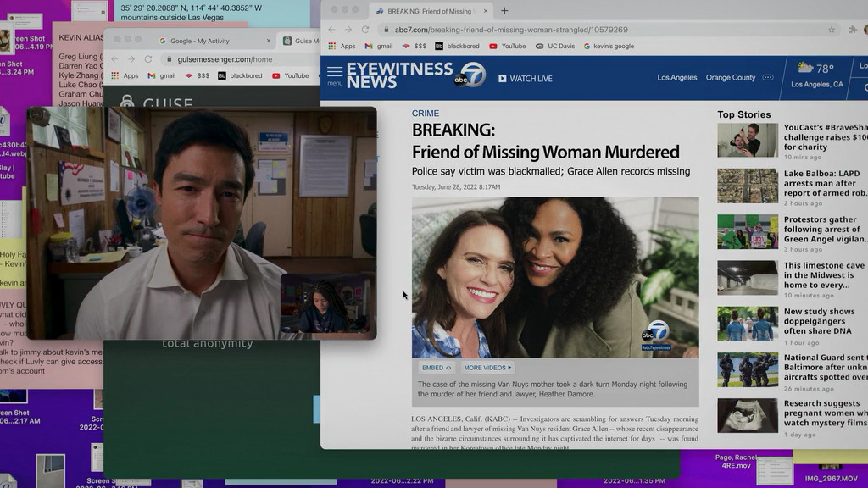Open the Apps grid in ABC7 bookmarks bar
The height and width of the screenshot is (488, 868).
342,47
